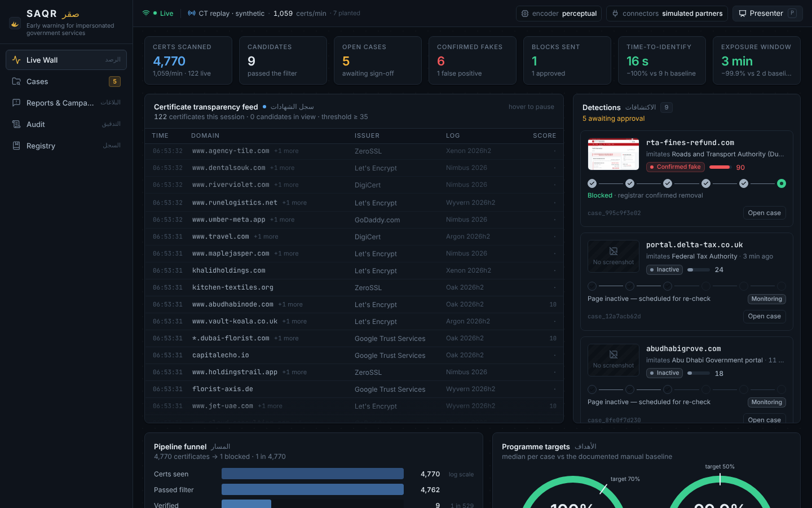
Task: Click No screenshot placeholder for portal.delta-tax.co.uk
Action: tap(614, 256)
